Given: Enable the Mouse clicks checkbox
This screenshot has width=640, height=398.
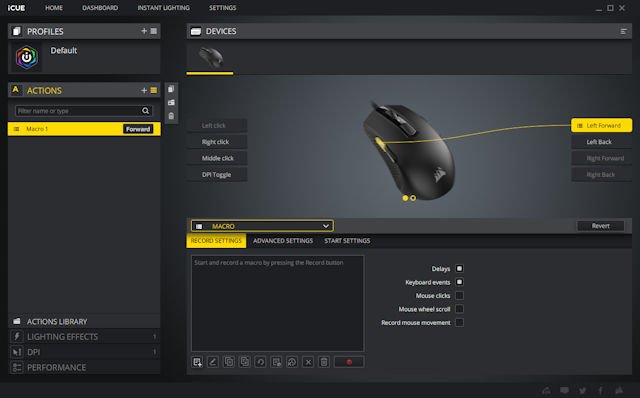Looking at the screenshot, I should (459, 296).
